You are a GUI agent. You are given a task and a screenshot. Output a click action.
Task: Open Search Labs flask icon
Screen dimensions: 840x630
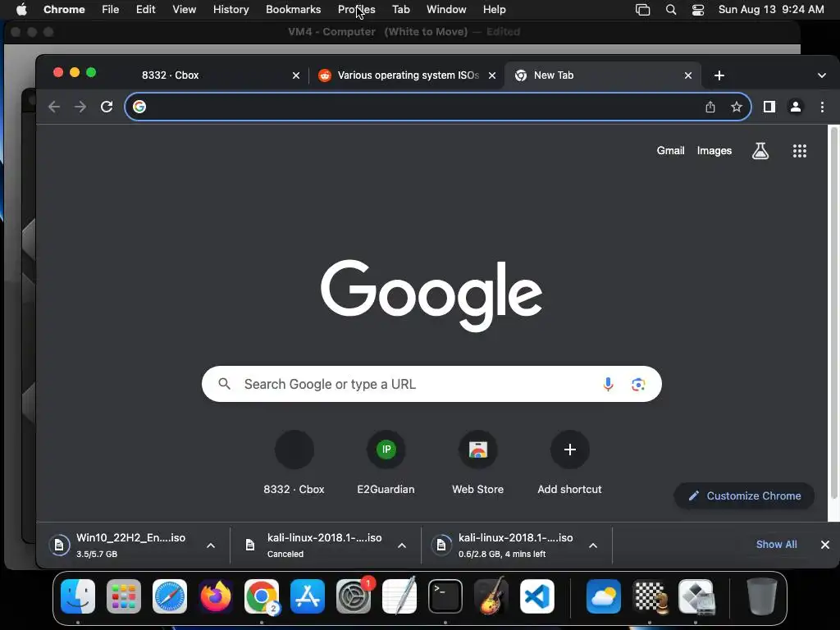point(760,151)
